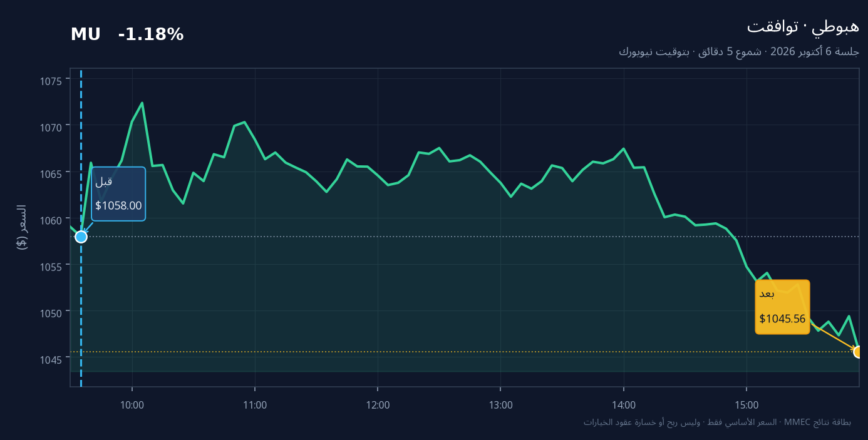Click the footer note mentioning MMEC
Viewport: 868px width, 440px height.
pyautogui.click(x=717, y=422)
